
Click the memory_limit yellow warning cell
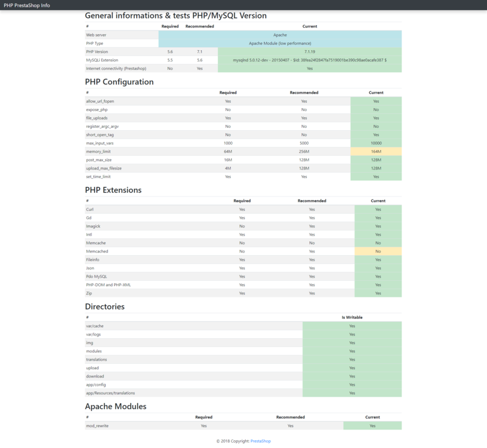coord(377,151)
